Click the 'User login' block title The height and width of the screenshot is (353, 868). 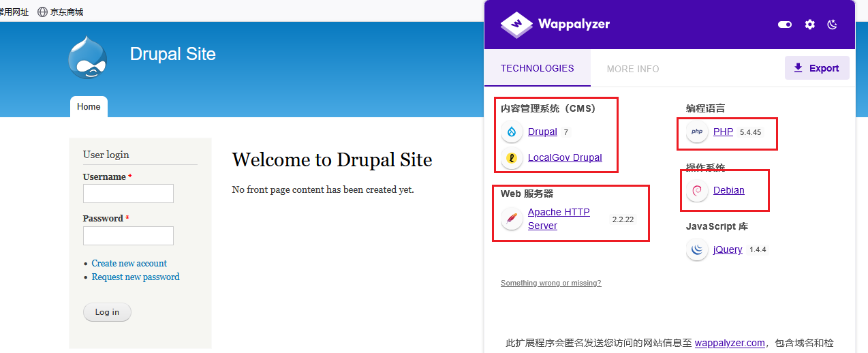106,155
